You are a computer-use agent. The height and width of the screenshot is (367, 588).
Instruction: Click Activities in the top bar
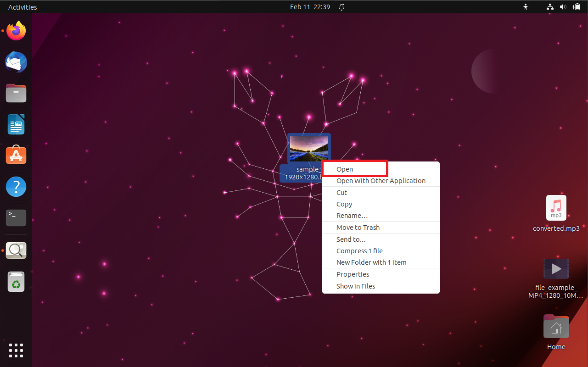(22, 7)
